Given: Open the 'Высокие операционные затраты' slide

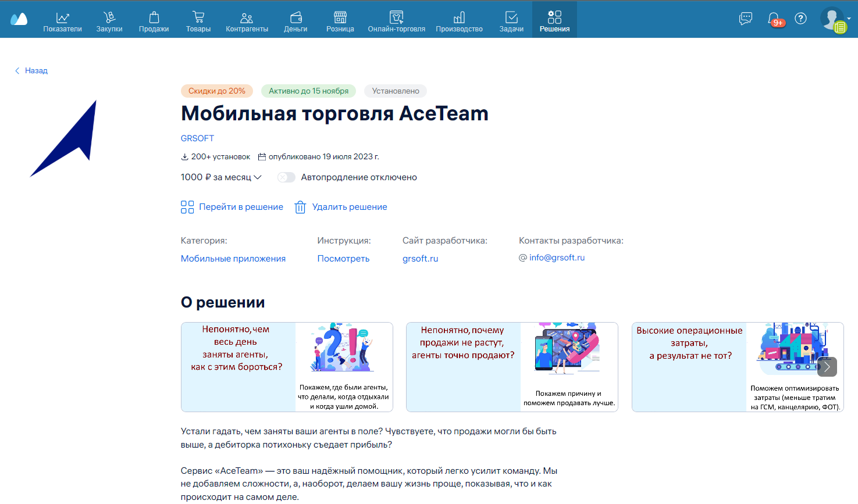Looking at the screenshot, I should 738,367.
